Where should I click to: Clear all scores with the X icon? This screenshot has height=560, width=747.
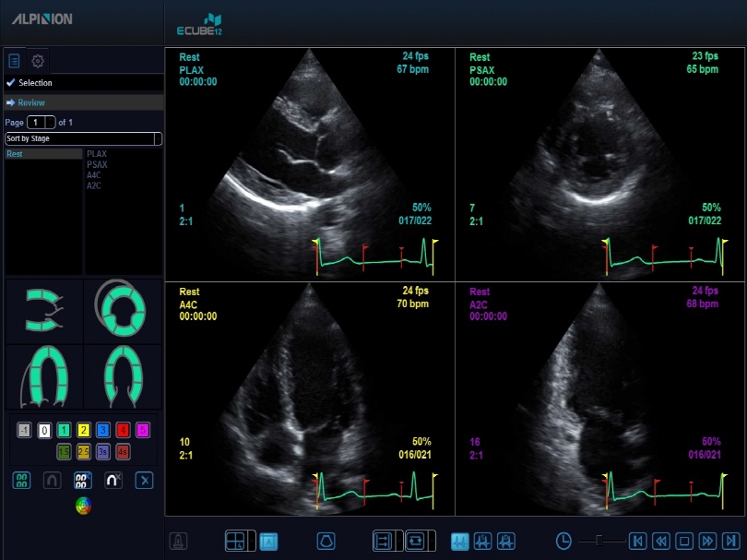click(144, 480)
